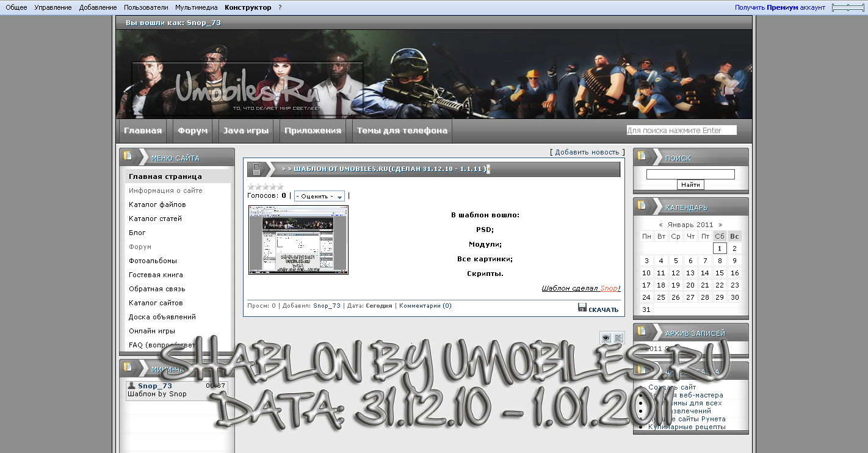
Task: Click the КАЛЕНДАРЬ block folder icon
Action: pos(642,205)
